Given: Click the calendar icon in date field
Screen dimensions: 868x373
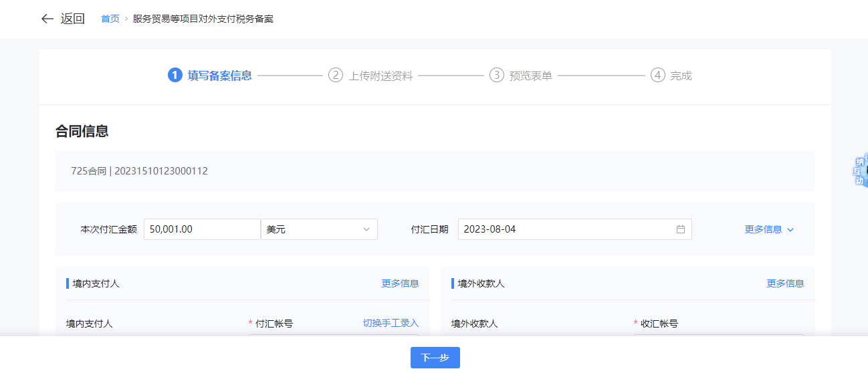Looking at the screenshot, I should [x=681, y=229].
